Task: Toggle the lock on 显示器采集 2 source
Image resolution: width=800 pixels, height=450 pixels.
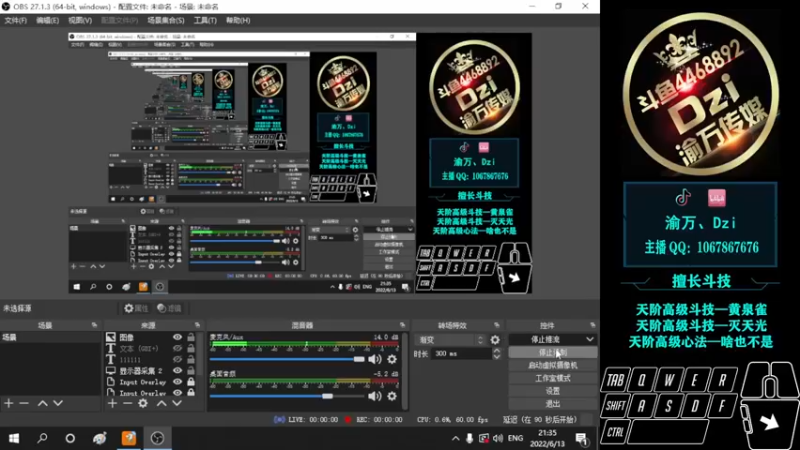Action: point(191,371)
